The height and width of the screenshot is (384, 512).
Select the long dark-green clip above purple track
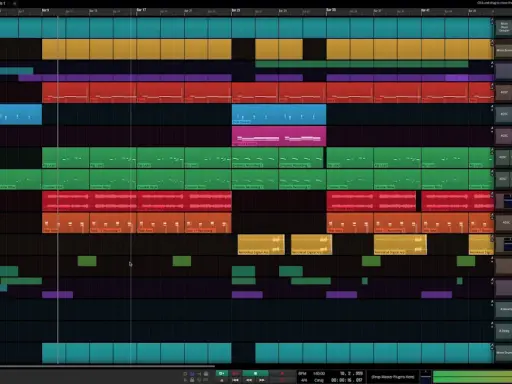tap(361, 64)
